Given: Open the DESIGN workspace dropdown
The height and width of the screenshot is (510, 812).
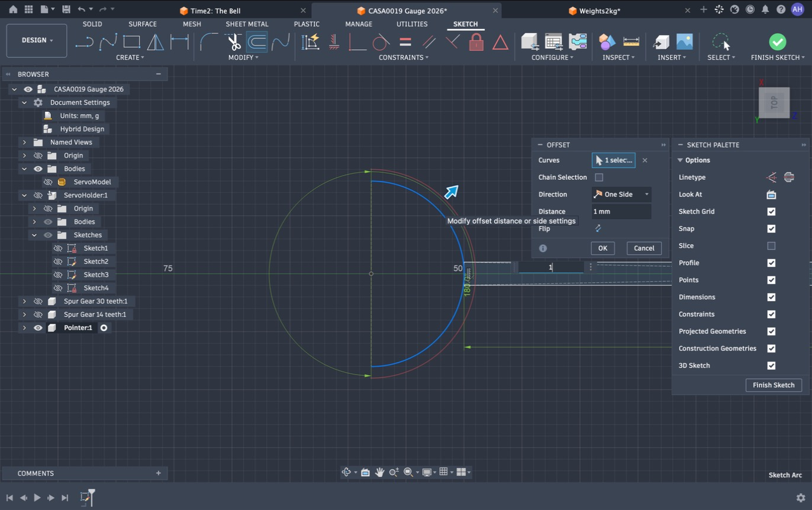Looking at the screenshot, I should (37, 40).
